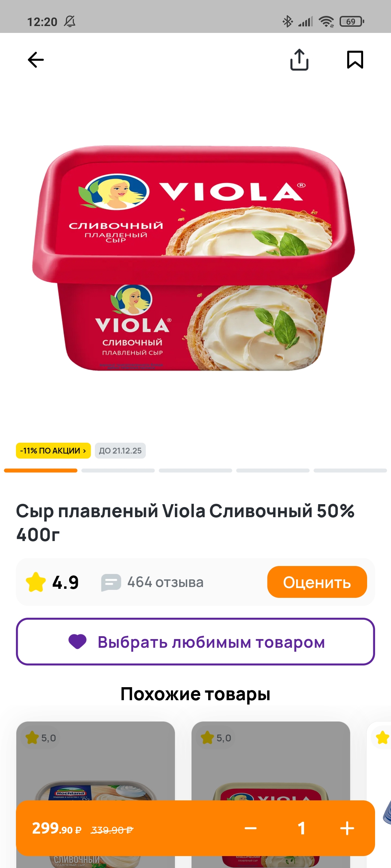Open Wi-Fi status icon in status bar
The image size is (391, 868).
click(326, 22)
